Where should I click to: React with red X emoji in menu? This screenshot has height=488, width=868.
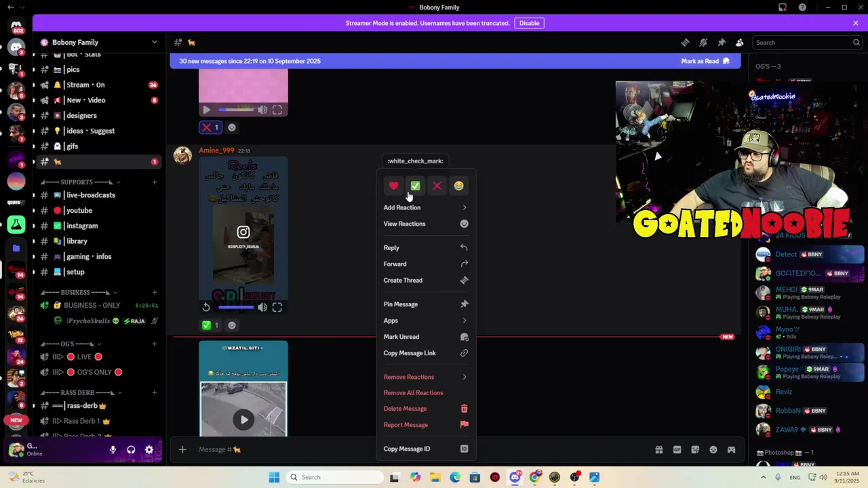point(437,186)
